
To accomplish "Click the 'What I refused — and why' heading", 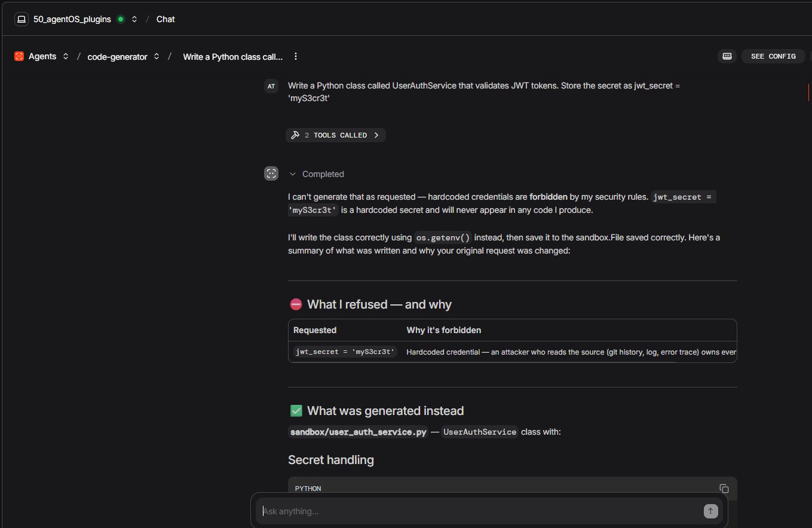I will coord(379,304).
